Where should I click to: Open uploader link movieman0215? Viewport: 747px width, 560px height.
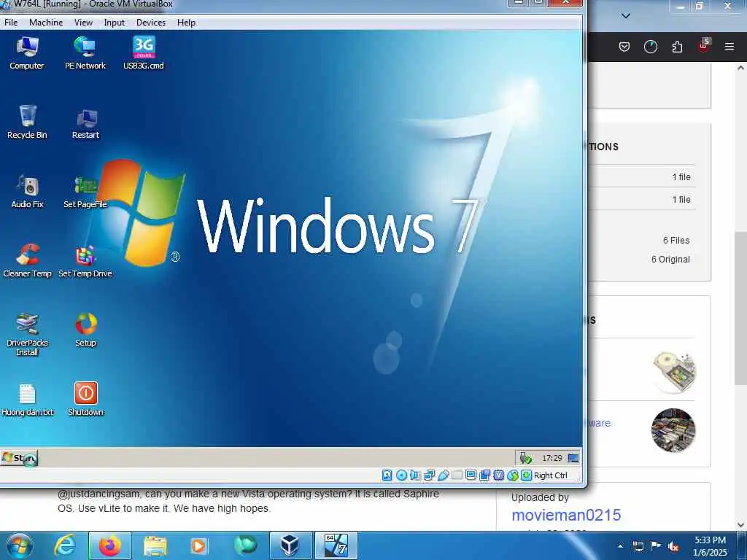coord(566,515)
